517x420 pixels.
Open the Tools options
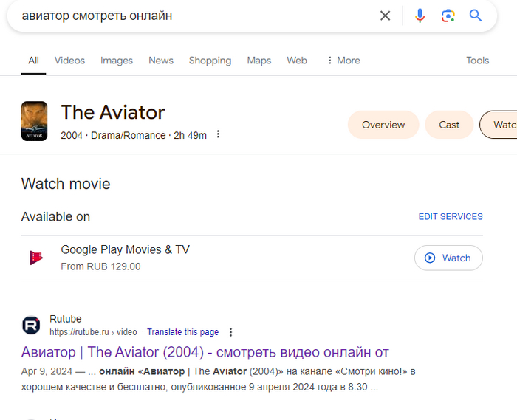(477, 61)
